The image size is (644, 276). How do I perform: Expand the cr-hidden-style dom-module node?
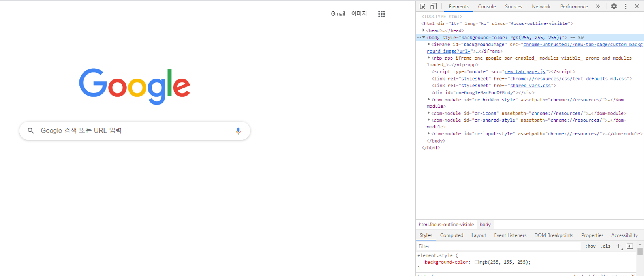(x=429, y=100)
